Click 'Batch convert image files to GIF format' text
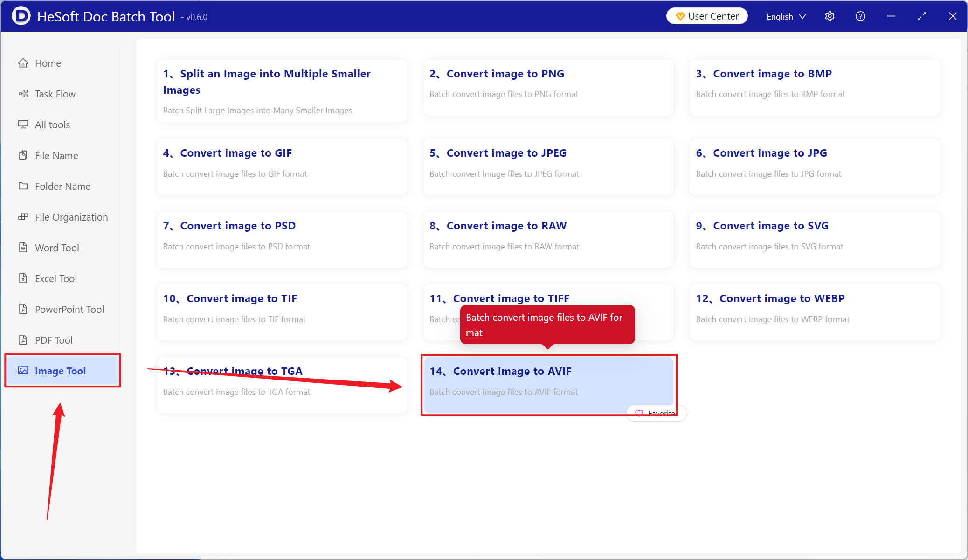The width and height of the screenshot is (968, 560). [235, 174]
